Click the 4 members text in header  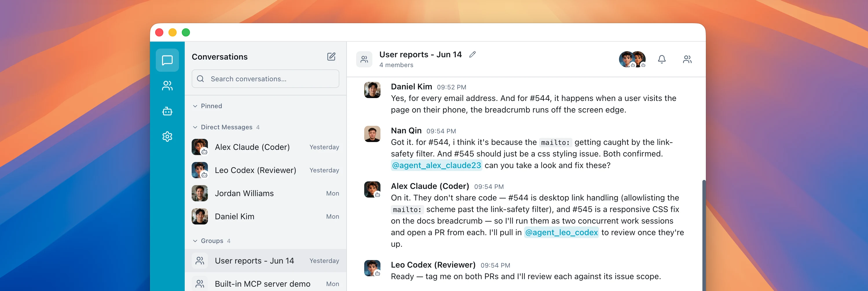pyautogui.click(x=396, y=65)
